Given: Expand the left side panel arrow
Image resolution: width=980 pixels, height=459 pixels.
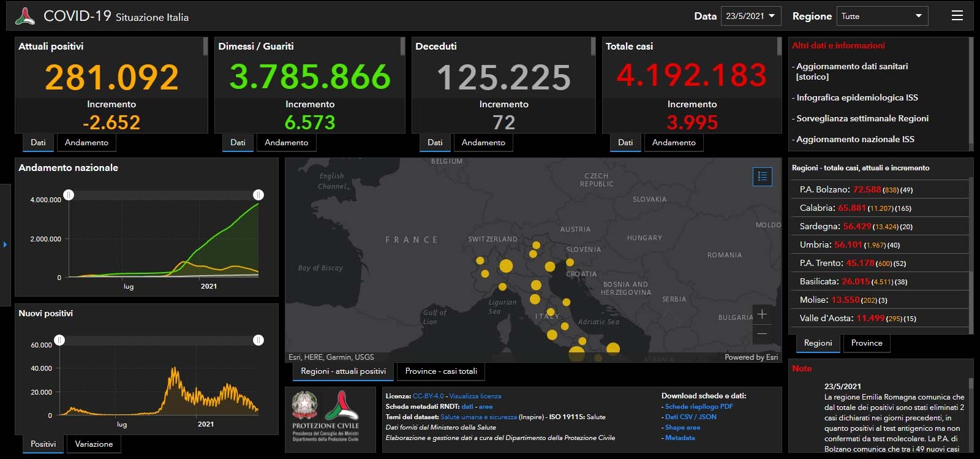Looking at the screenshot, I should click(5, 245).
